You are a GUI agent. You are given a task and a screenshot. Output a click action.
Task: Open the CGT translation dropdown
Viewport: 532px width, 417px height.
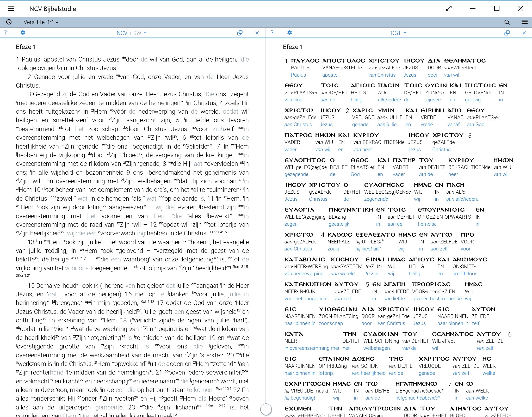[398, 33]
